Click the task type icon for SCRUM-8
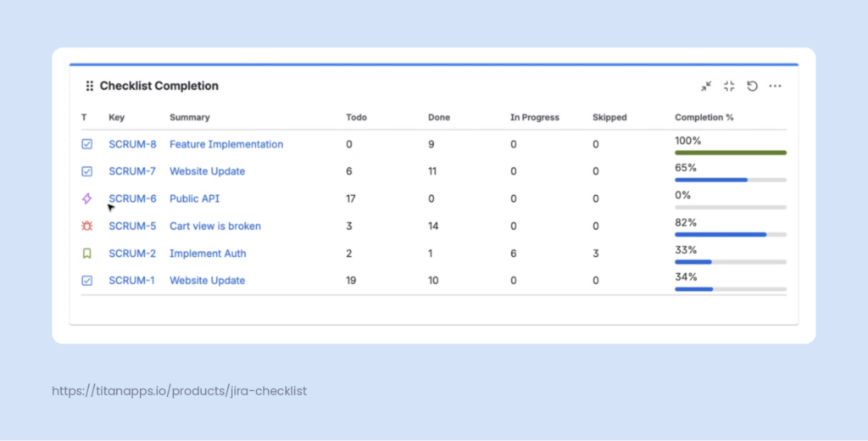 pos(87,144)
